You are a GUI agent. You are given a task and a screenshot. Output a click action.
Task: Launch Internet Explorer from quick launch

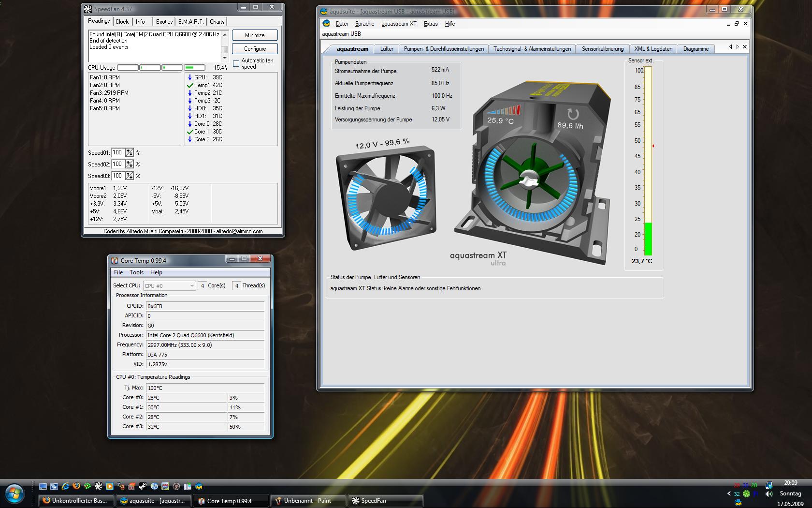coord(65,486)
